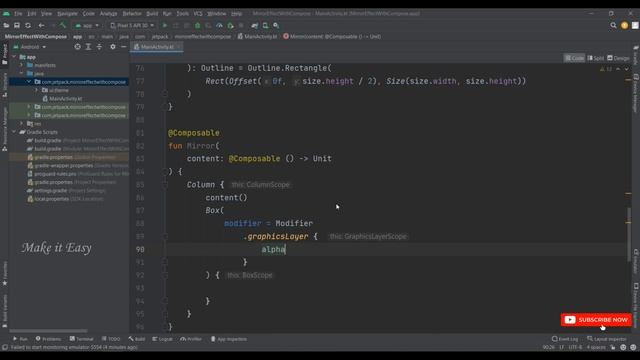Click the Profile app icon in toolbar
Viewport: 640px width, 360px height.
[x=219, y=25]
